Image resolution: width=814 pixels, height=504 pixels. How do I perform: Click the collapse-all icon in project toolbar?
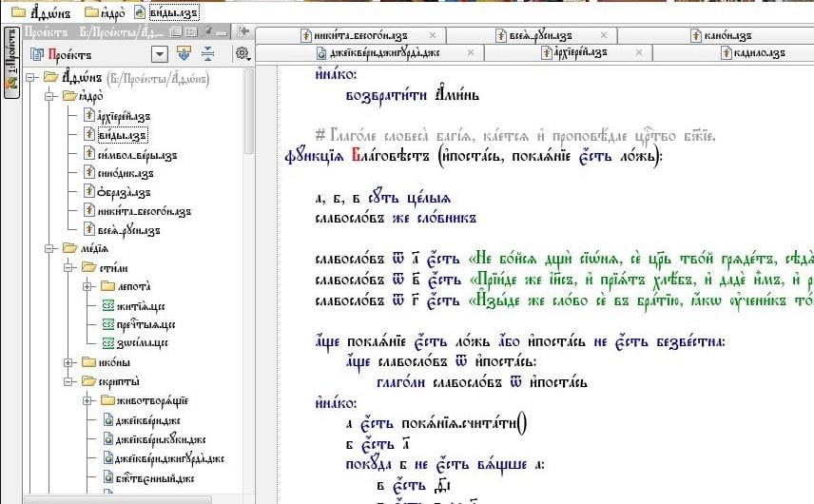point(207,53)
